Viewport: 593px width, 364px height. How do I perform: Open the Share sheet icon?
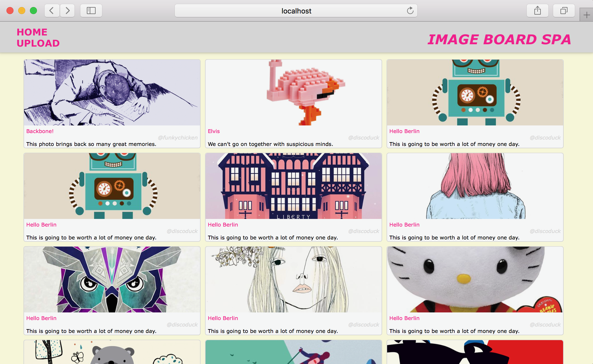tap(537, 11)
